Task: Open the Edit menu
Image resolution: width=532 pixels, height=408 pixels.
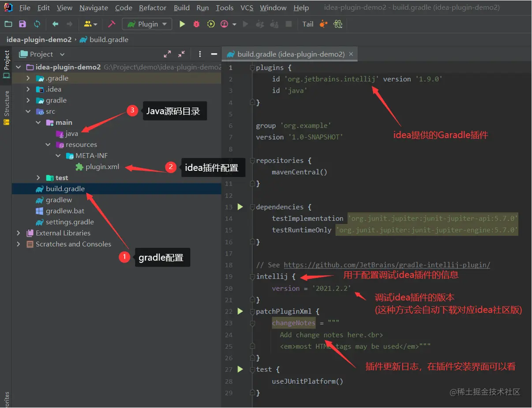Action: [44, 8]
